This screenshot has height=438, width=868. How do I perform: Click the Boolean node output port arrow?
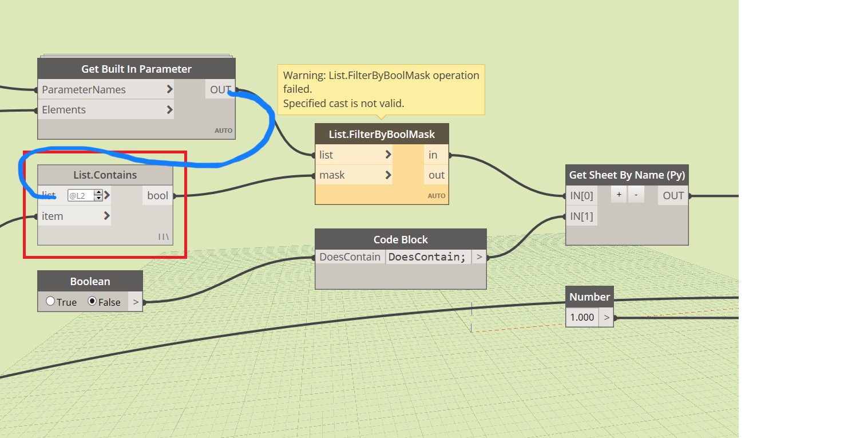point(135,302)
